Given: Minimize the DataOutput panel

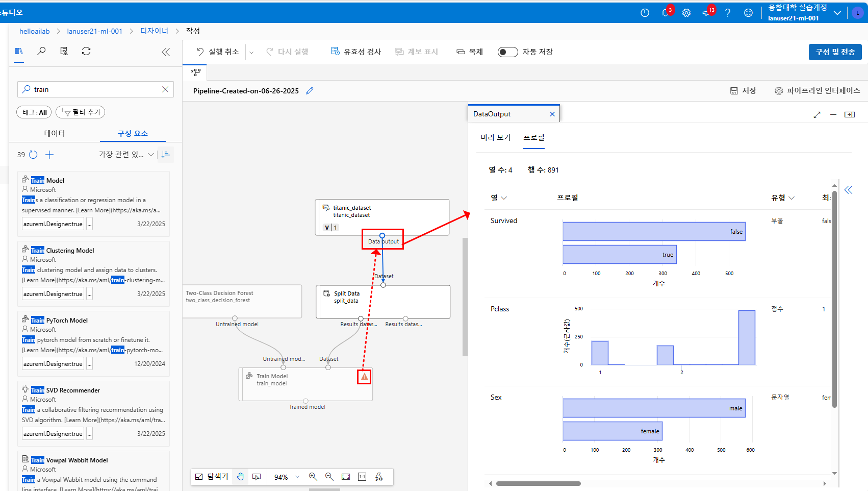Looking at the screenshot, I should point(833,115).
